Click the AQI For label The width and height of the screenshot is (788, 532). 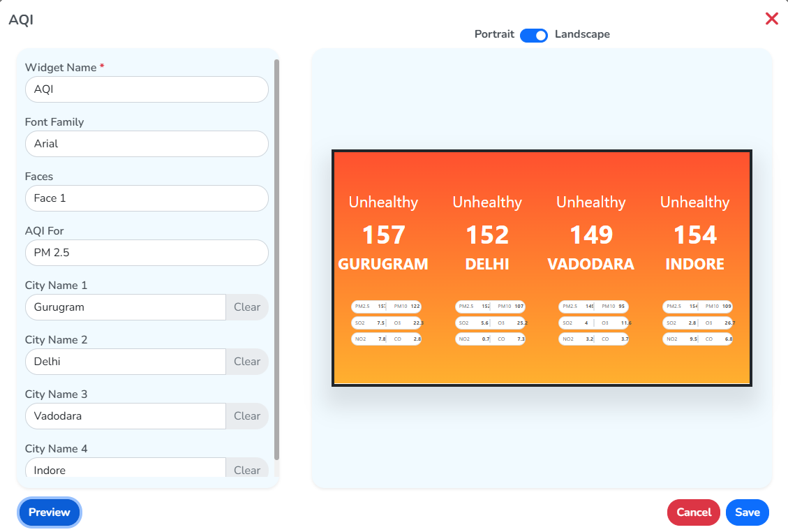(44, 231)
